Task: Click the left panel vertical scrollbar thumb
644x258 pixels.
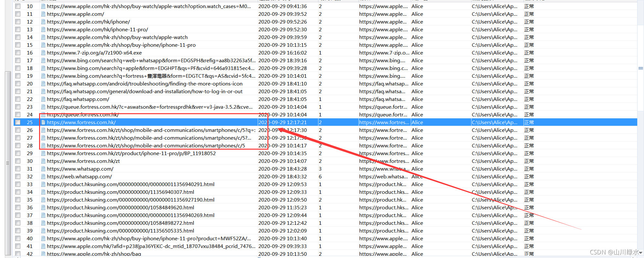Action: (8, 163)
